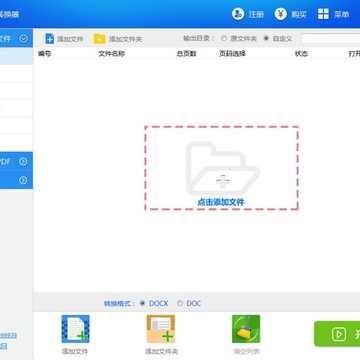Image resolution: width=360 pixels, height=360 pixels.
Task: Click the 文件名称 column header
Action: [112, 54]
